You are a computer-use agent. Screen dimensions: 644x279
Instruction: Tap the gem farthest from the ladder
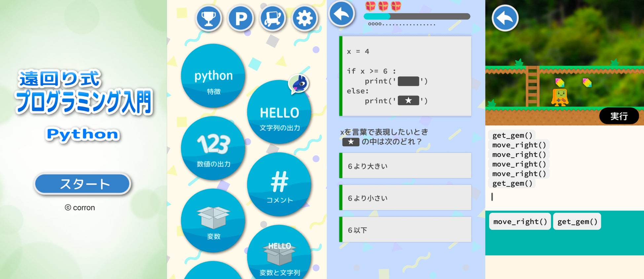click(x=587, y=82)
